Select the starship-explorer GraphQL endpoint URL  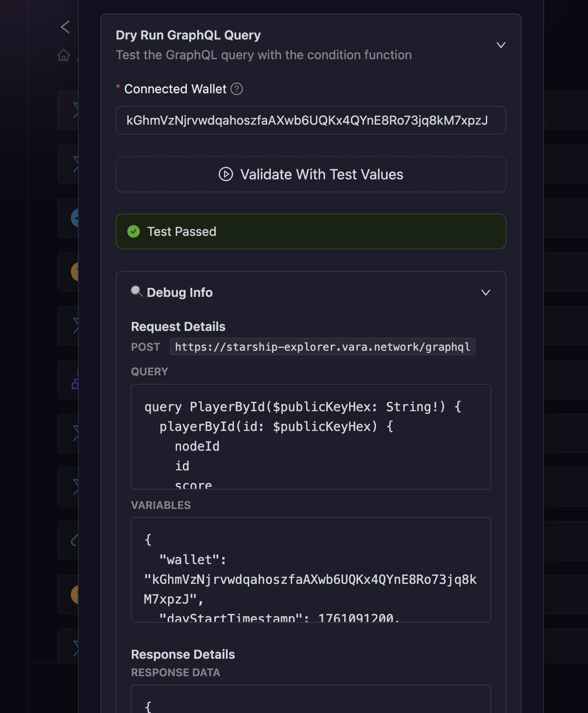[x=323, y=347]
